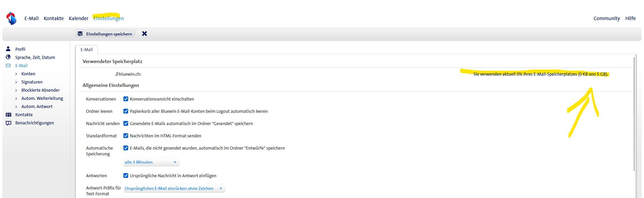
Task: Click the envelope icon beside E-Mail in sidebar
Action: [x=9, y=65]
